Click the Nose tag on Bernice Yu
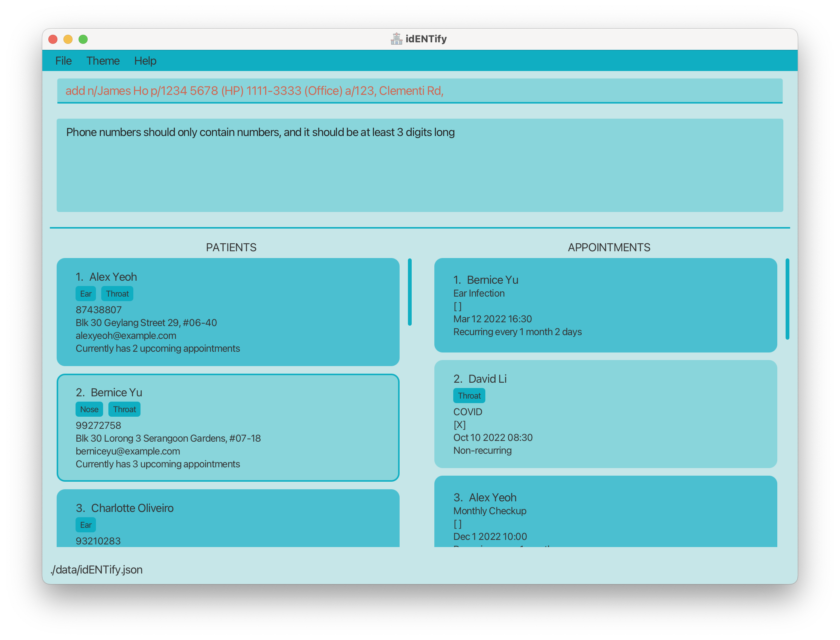The height and width of the screenshot is (640, 840). coord(89,409)
